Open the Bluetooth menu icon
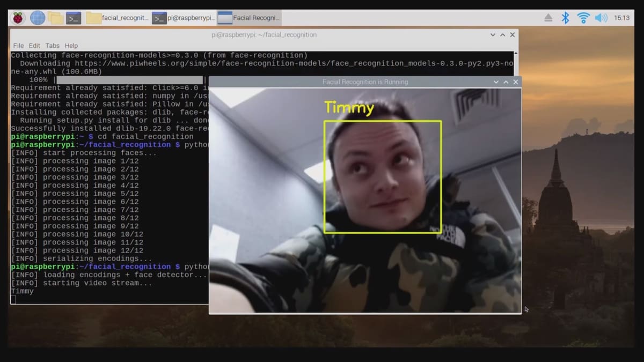The height and width of the screenshot is (362, 644). coord(565,18)
